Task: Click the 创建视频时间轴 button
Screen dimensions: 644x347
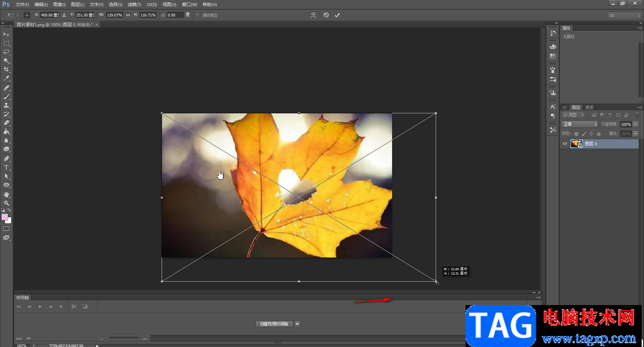Action: (x=274, y=324)
